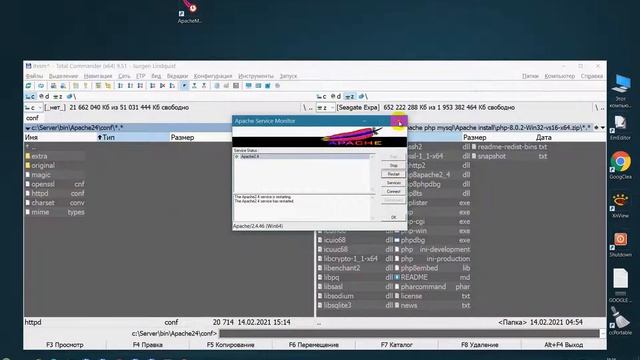Sort left panel by Имя column
The height and width of the screenshot is (360, 640).
pos(60,138)
